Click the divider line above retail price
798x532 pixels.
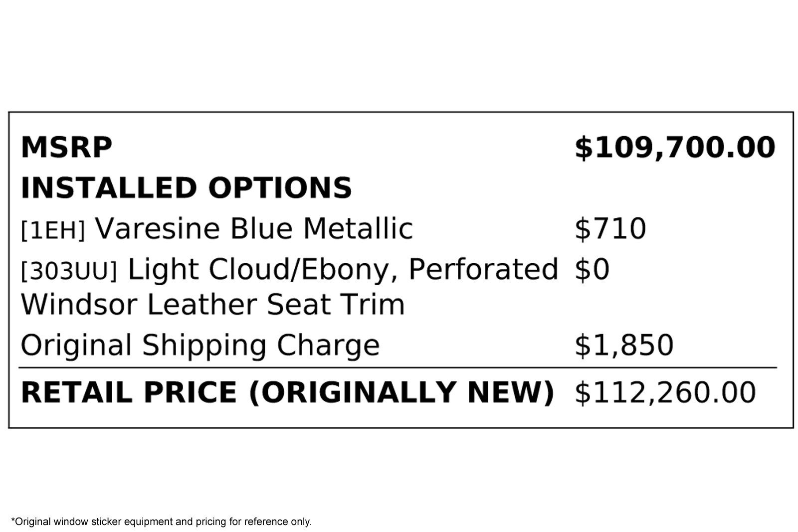point(398,368)
